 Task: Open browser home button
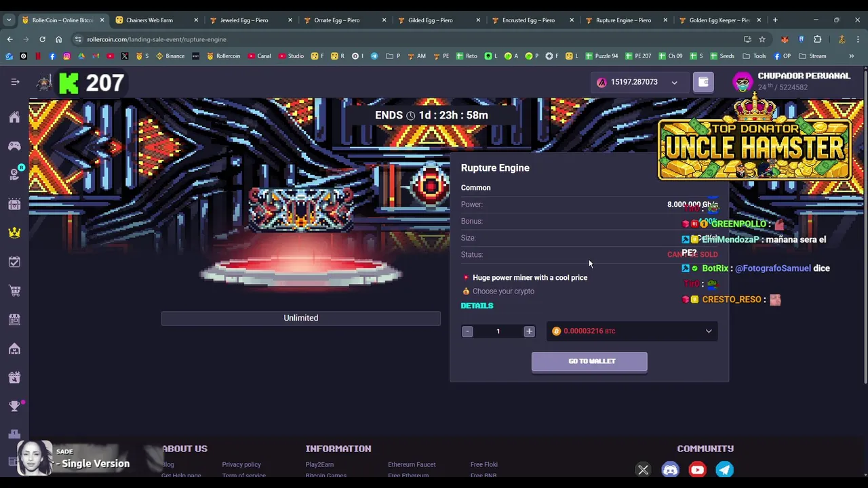pyautogui.click(x=58, y=39)
